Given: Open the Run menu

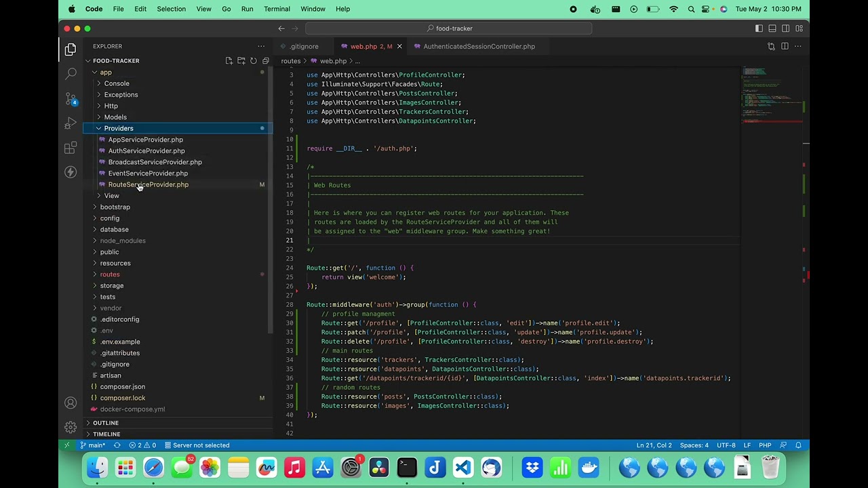Looking at the screenshot, I should (x=248, y=9).
